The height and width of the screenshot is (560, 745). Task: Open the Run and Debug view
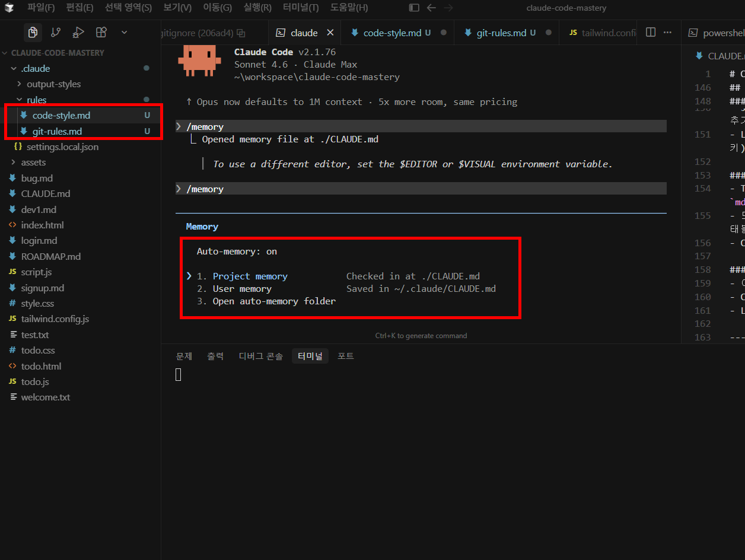pos(78,32)
